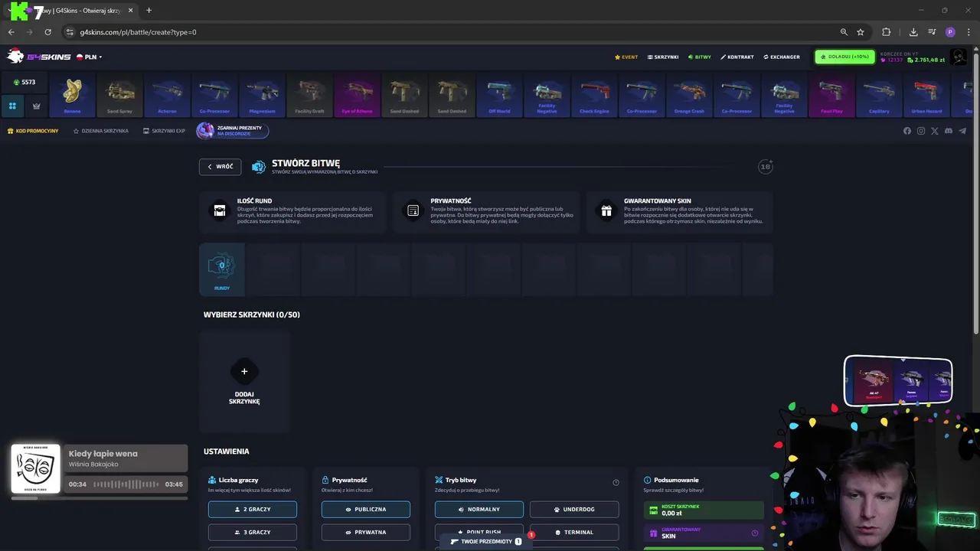
Task: Open the Telegram social icon
Action: pos(962,131)
